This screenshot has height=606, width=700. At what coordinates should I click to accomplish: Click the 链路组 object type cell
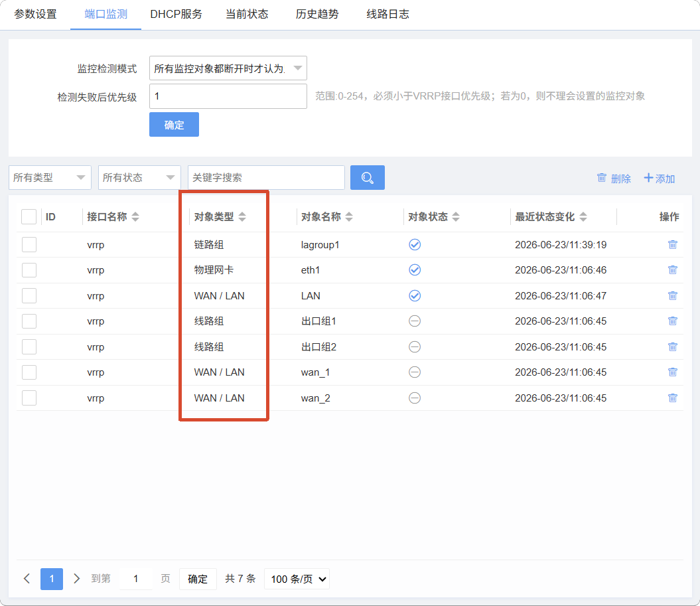click(x=209, y=245)
